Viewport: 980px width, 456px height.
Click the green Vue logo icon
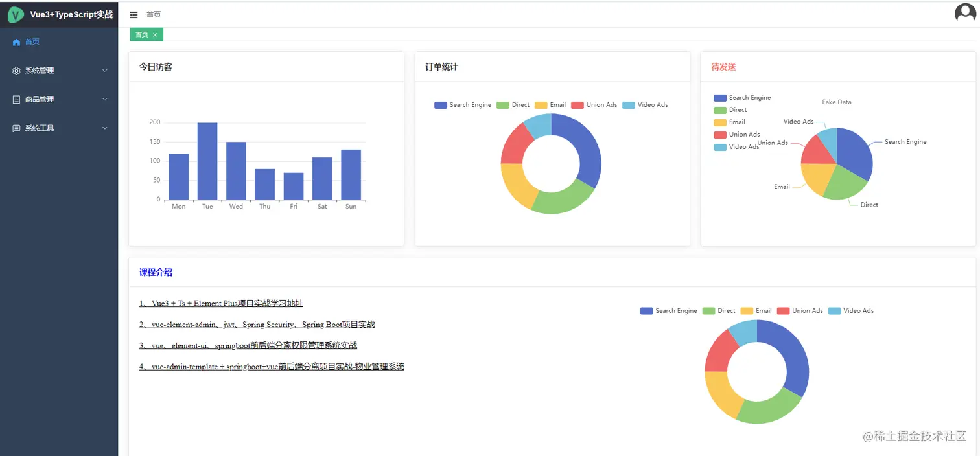click(x=16, y=14)
